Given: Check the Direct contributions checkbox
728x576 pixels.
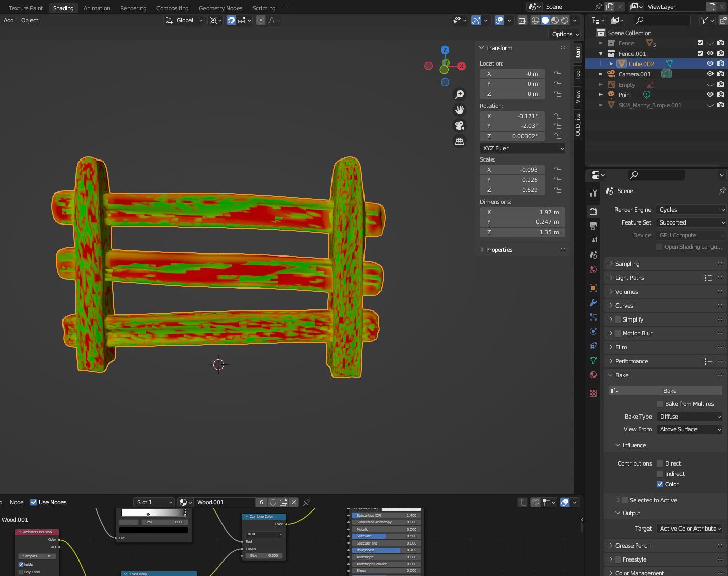Looking at the screenshot, I should [659, 463].
